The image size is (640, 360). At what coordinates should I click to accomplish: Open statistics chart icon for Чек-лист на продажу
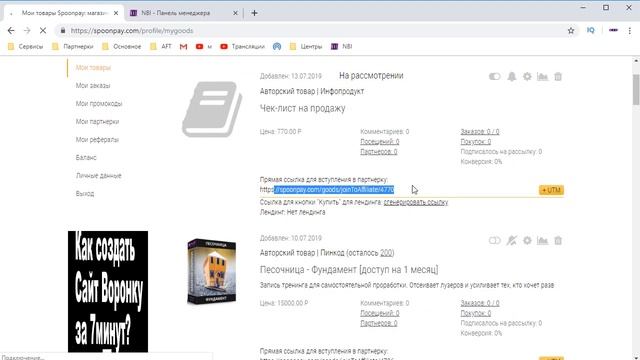tap(542, 76)
